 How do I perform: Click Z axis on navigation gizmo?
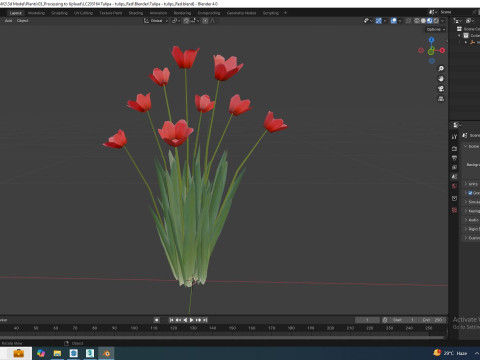tap(431, 40)
